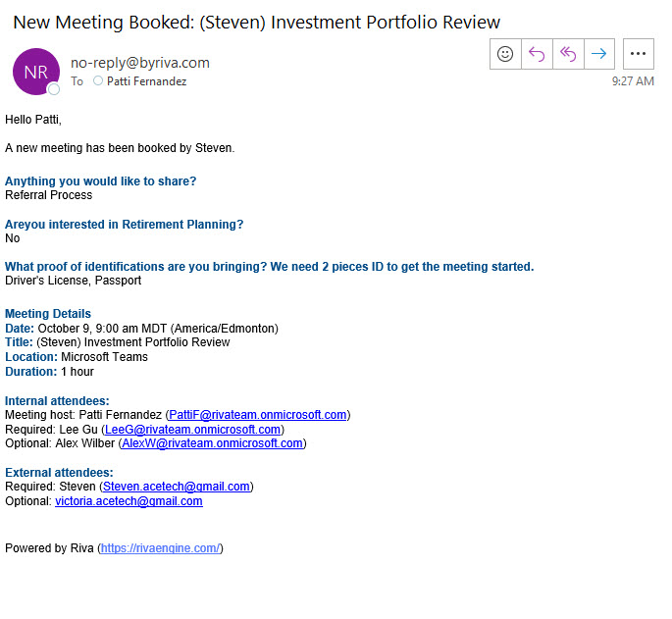Forward this email message

[598, 54]
